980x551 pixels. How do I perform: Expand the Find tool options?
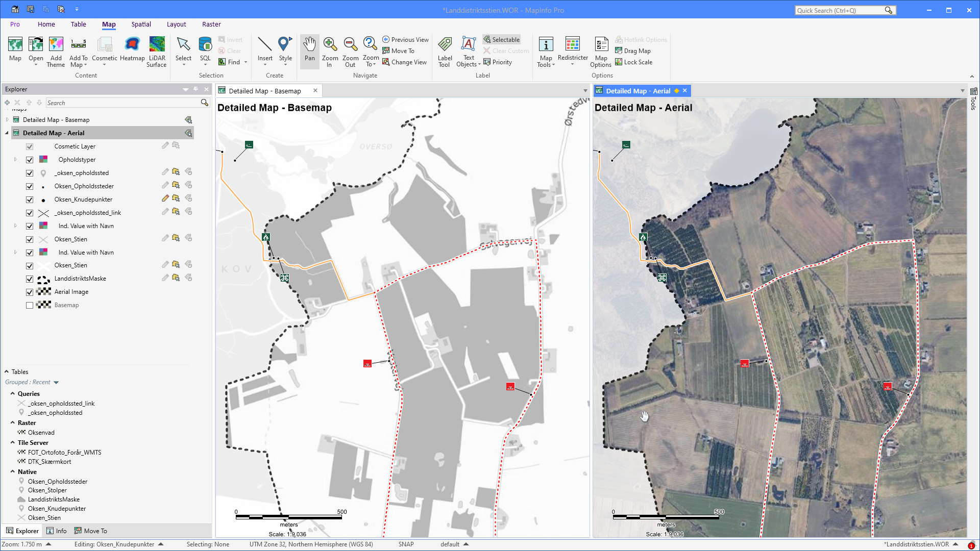click(x=244, y=62)
